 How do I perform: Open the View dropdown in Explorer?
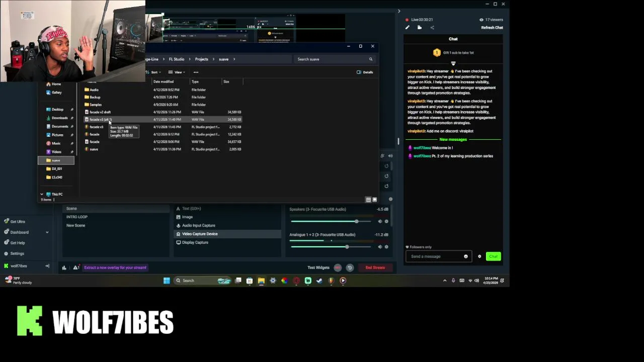coord(177,72)
